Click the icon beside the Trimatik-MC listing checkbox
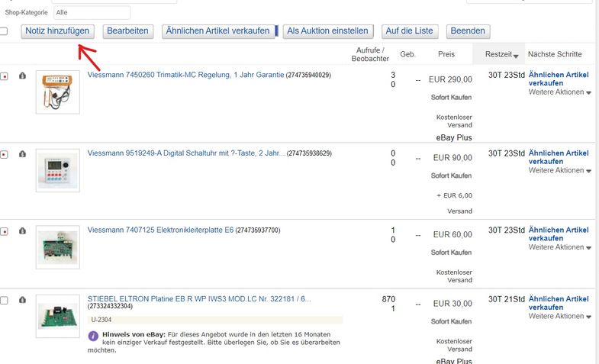Screen dimensions: 599x364 tap(22, 76)
